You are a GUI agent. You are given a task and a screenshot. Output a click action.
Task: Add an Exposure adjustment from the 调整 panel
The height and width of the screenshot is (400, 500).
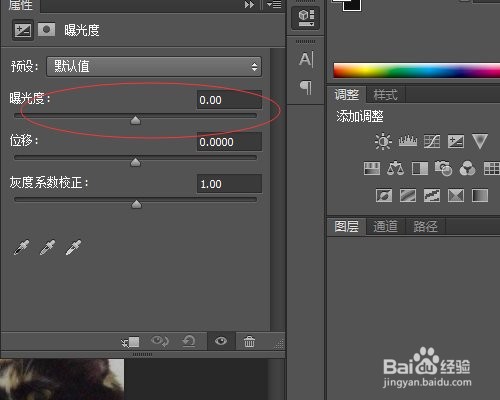point(456,141)
